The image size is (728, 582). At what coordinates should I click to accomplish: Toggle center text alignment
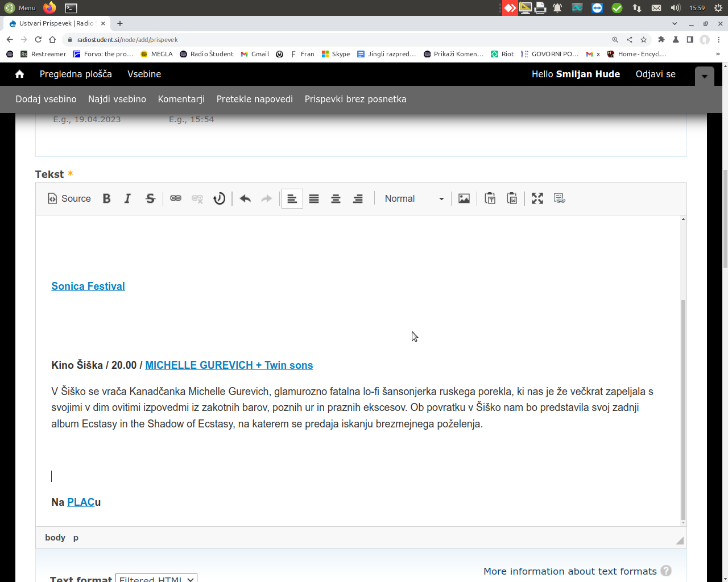(336, 198)
